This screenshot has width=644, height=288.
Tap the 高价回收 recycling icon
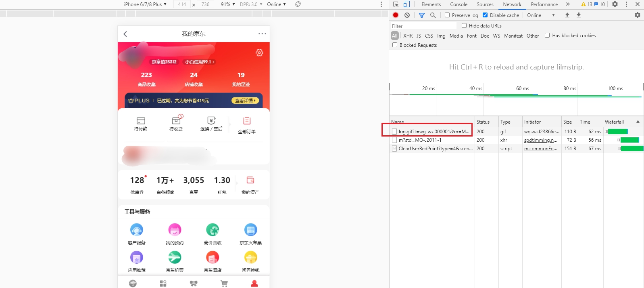[x=213, y=230]
